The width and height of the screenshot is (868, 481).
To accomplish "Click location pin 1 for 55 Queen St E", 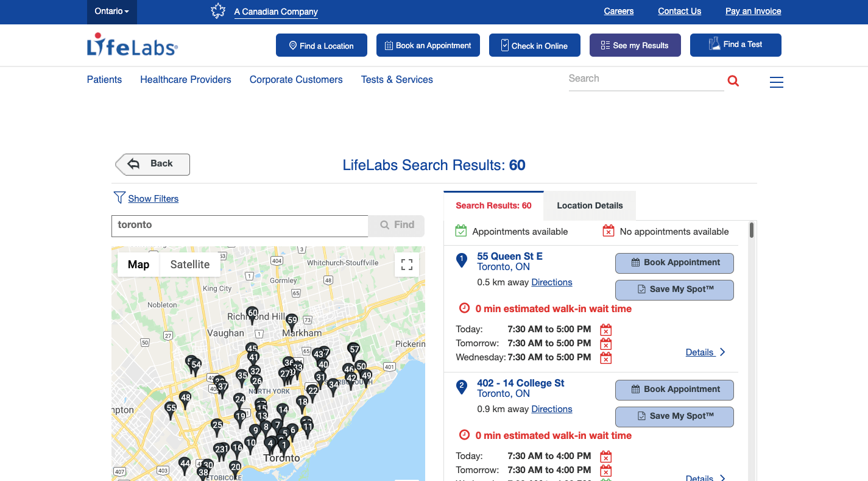I will pos(462,260).
